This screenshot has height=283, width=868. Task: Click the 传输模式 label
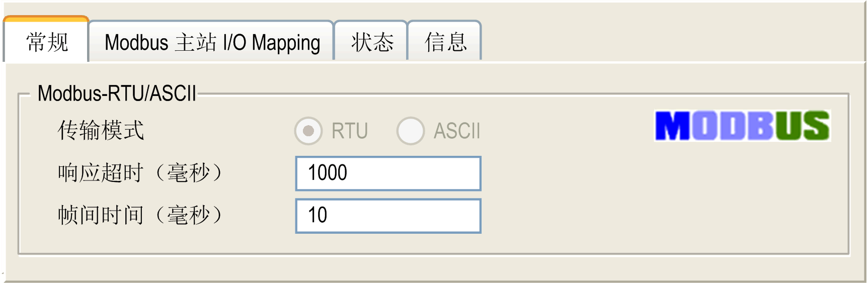pyautogui.click(x=101, y=130)
